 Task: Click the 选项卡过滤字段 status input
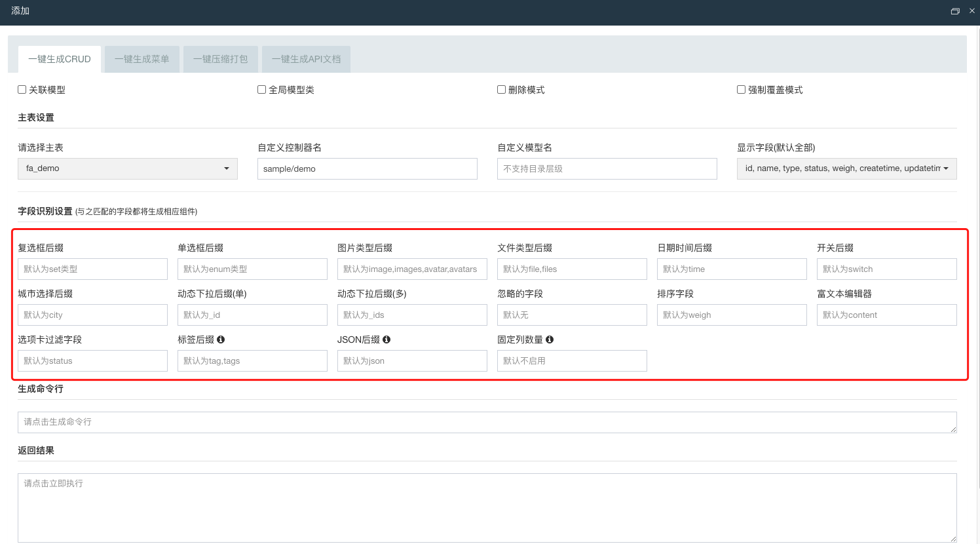coord(92,360)
